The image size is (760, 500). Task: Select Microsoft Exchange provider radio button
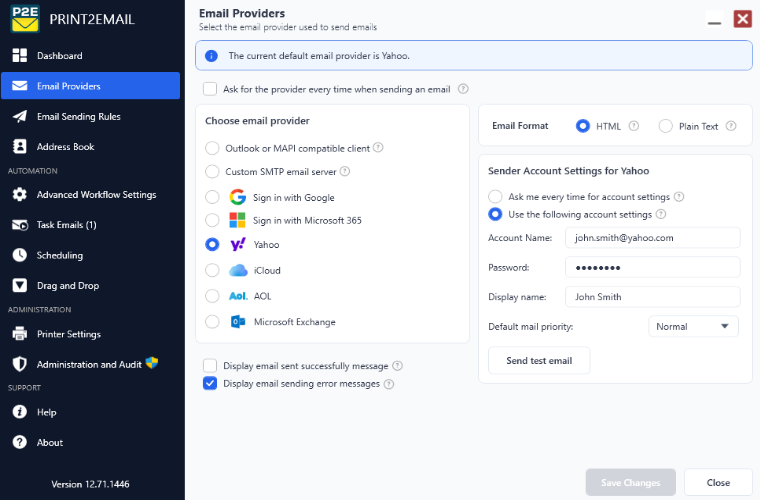212,321
